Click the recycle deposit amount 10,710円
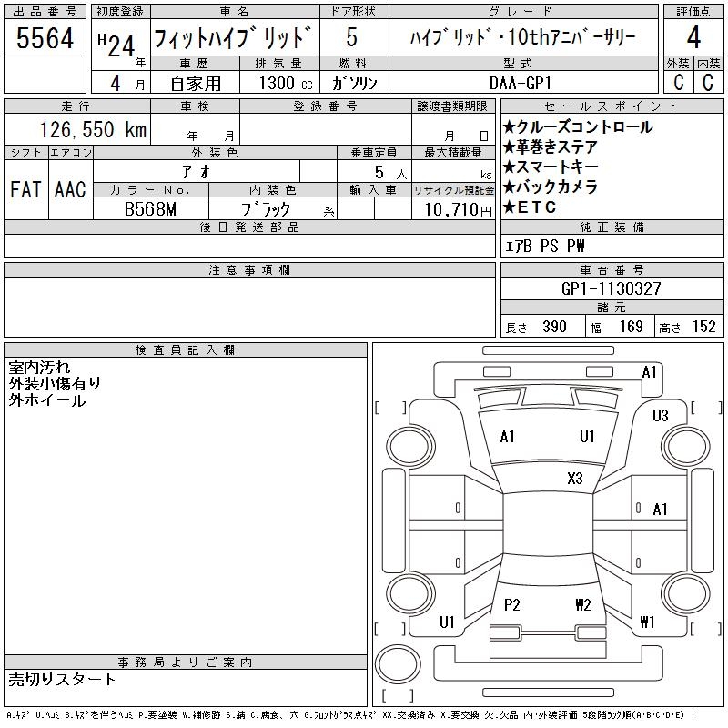 (453, 208)
